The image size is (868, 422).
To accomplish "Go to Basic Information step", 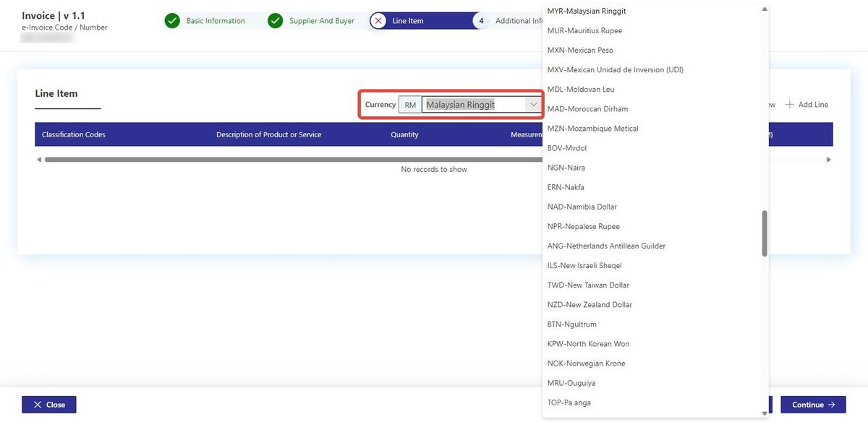I will pos(216,21).
